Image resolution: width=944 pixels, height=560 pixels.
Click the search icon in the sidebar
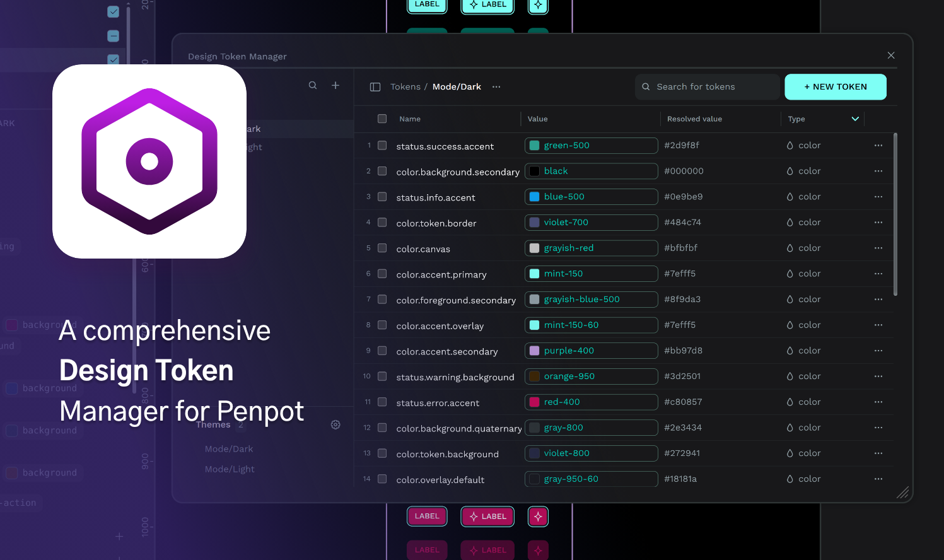click(313, 85)
